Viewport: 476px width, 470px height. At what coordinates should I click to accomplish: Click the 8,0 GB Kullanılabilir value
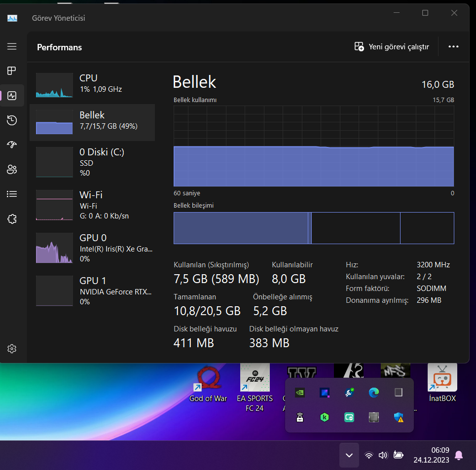click(289, 279)
